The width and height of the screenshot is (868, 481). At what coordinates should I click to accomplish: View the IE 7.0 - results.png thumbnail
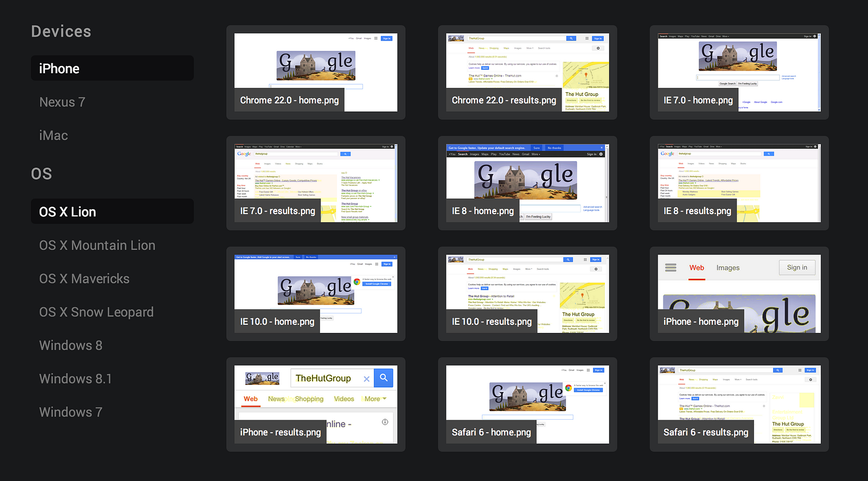(x=316, y=183)
